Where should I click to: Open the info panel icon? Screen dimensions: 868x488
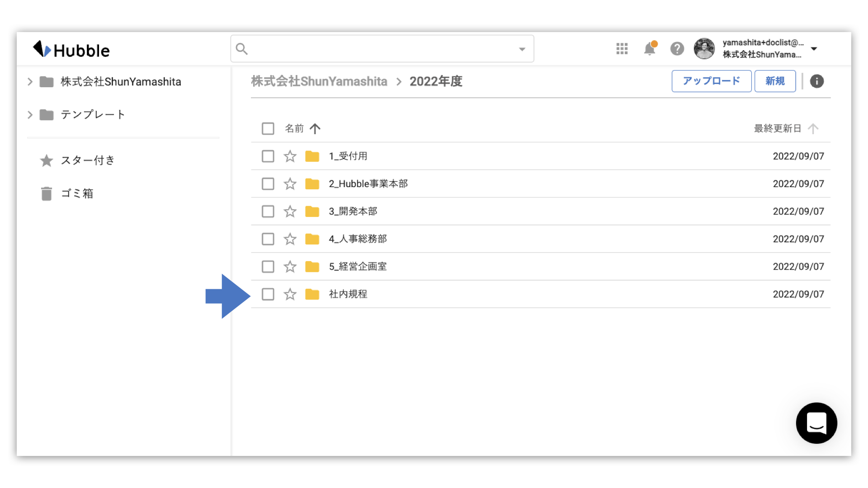tap(816, 81)
